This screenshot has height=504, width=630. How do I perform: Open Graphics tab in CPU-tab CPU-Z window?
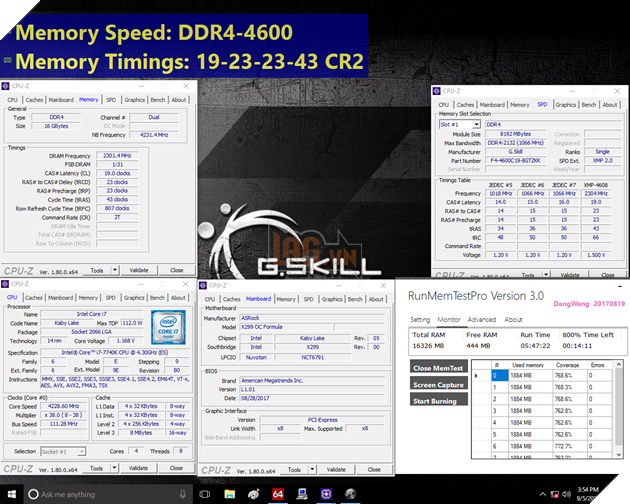[134, 297]
